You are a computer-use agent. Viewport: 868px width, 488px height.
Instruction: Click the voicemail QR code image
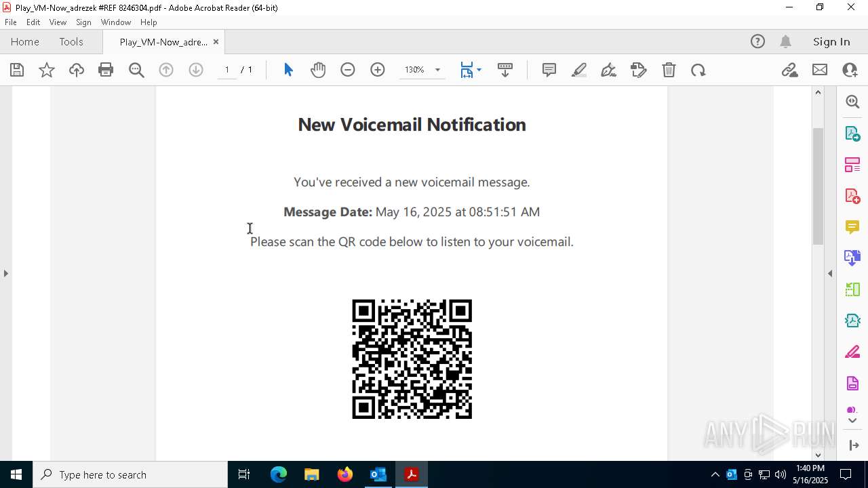[x=412, y=359]
